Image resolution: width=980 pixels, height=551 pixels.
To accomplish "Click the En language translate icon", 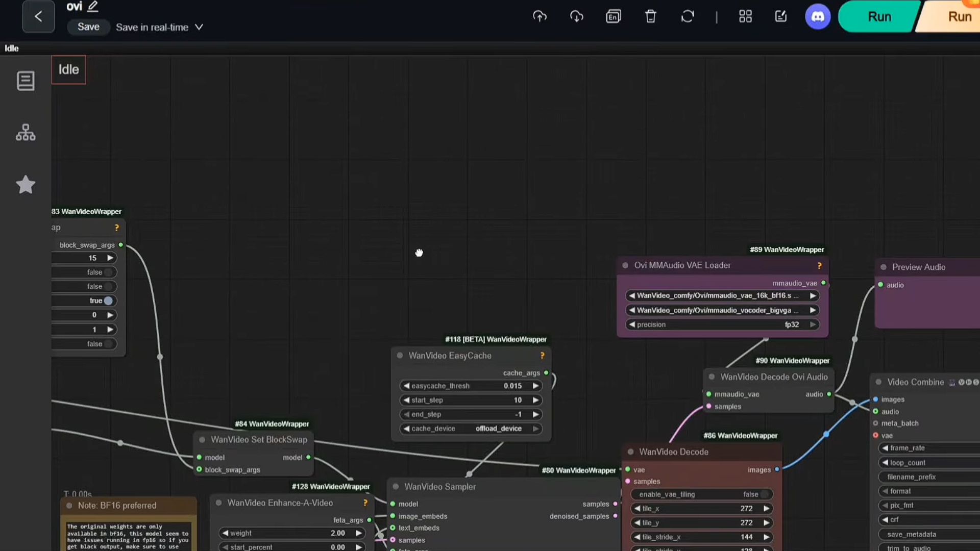I will [x=614, y=16].
